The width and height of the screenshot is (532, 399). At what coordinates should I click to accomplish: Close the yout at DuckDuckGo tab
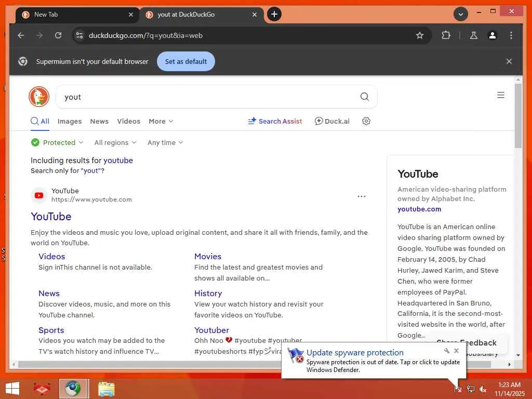pyautogui.click(x=255, y=15)
